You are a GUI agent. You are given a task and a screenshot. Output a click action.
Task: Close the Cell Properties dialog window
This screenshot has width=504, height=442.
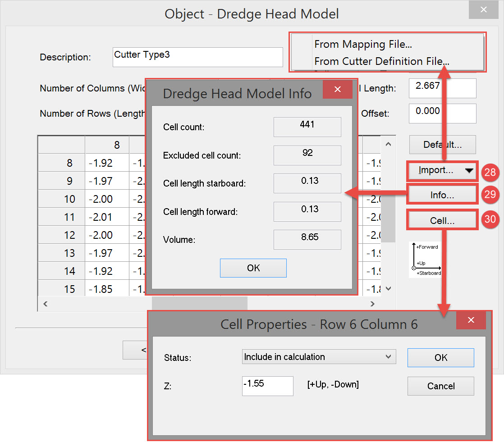471,320
